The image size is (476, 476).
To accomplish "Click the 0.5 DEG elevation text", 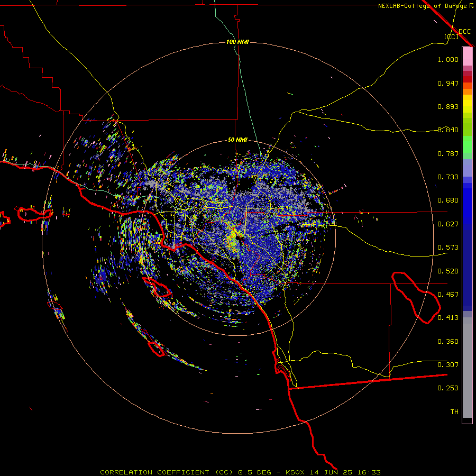I will [255, 472].
